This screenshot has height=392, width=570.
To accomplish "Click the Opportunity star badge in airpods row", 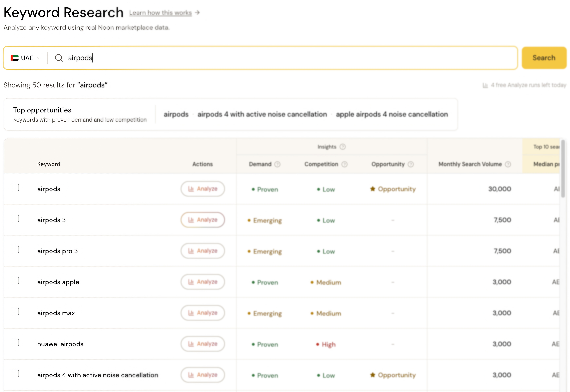I will 393,189.
